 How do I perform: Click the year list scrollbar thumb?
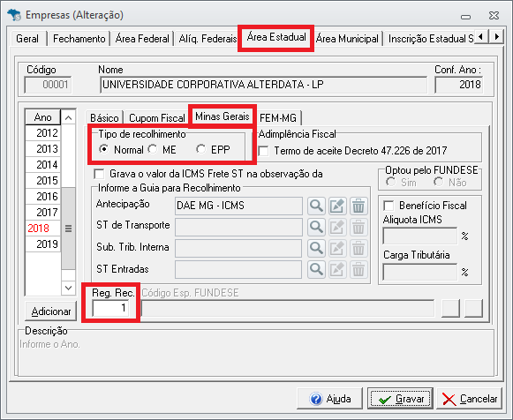68,229
